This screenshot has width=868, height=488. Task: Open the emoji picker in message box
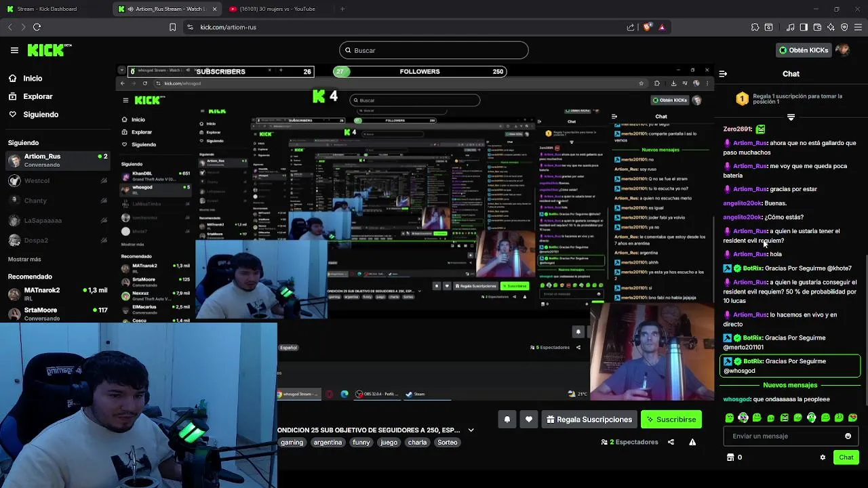(x=848, y=436)
